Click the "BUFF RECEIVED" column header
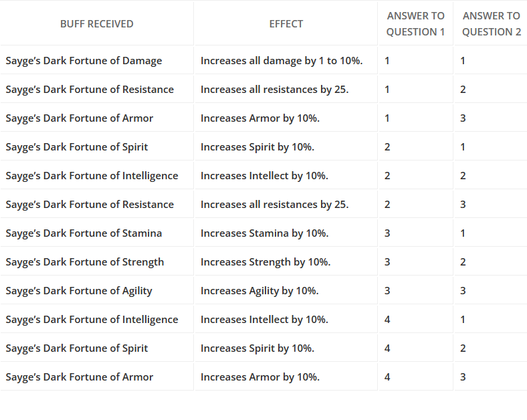 [x=97, y=24]
